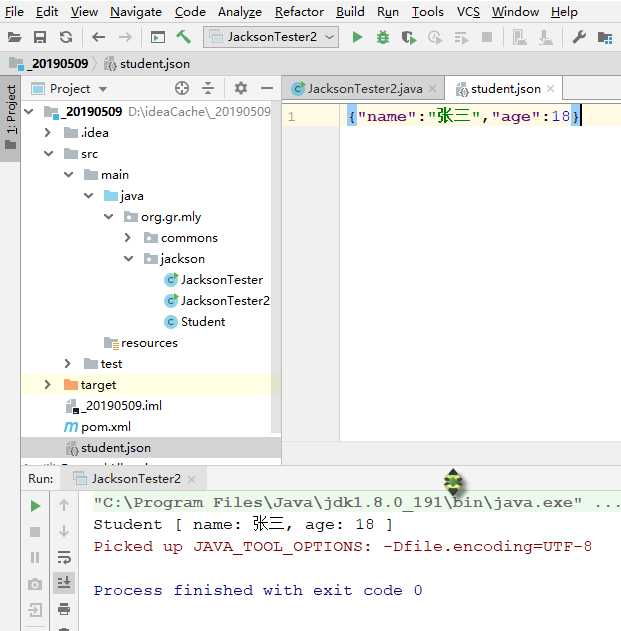Open the Refactor menu
Screen dimensions: 621x631
(x=299, y=12)
